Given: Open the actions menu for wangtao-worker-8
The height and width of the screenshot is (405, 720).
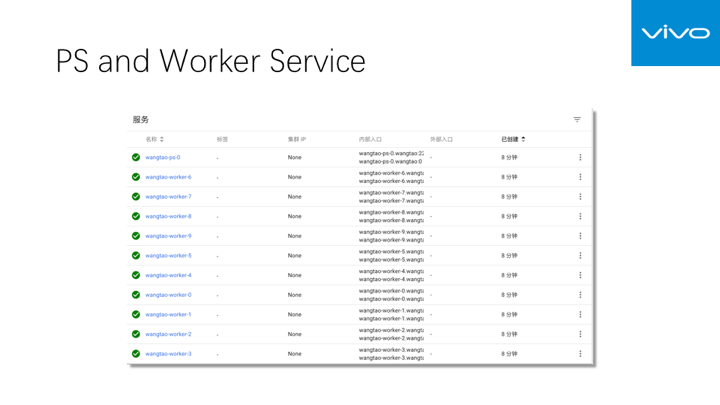Looking at the screenshot, I should coord(580,216).
